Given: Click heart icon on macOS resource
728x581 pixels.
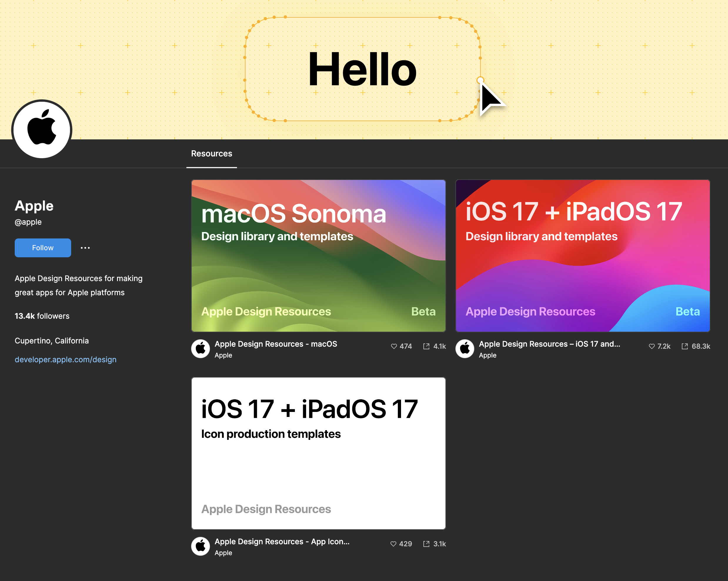Looking at the screenshot, I should click(x=394, y=346).
